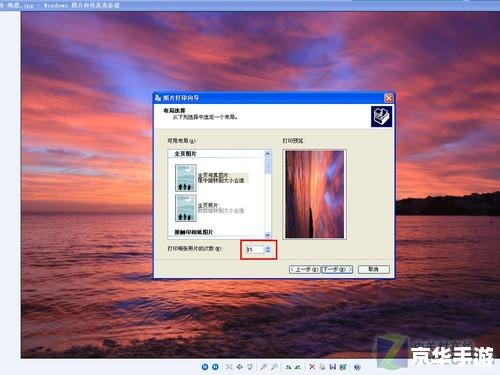Open Help from viewer toolbar

(x=357, y=367)
